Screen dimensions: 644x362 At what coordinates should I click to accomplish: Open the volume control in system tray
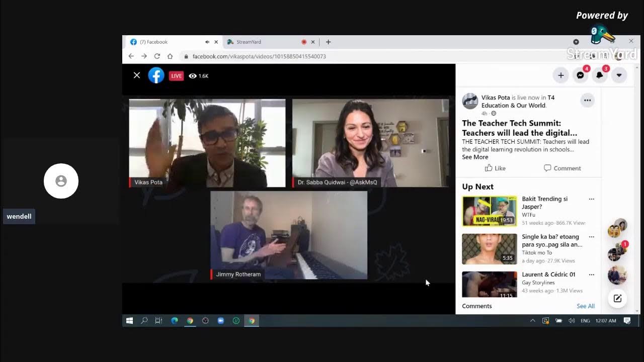coord(571,321)
